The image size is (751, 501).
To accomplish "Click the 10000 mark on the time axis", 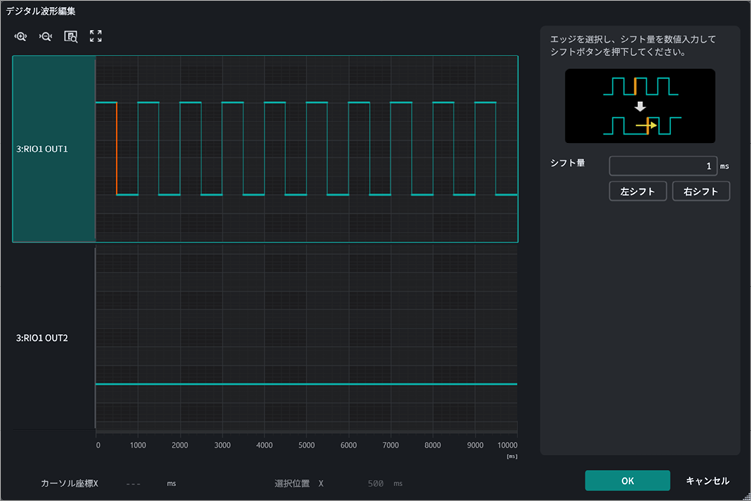I will coord(507,445).
